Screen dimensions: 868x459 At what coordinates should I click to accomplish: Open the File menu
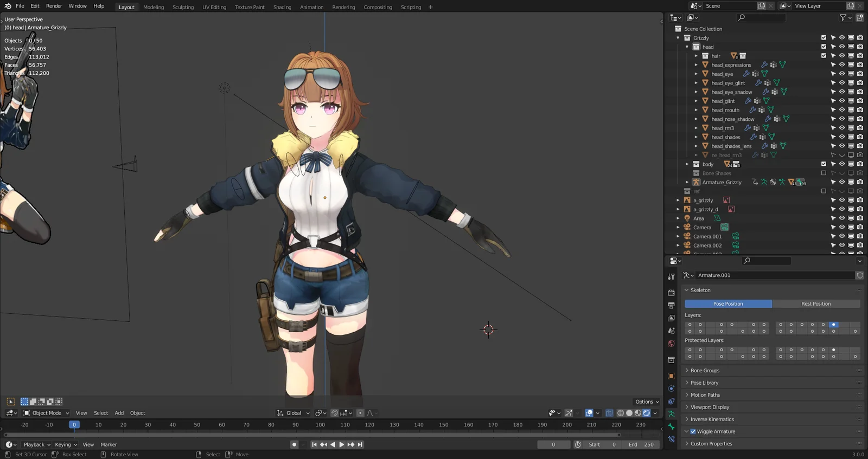click(20, 6)
